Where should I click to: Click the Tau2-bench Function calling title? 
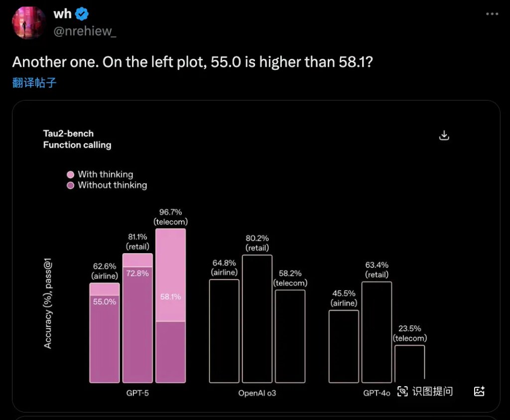(77, 139)
